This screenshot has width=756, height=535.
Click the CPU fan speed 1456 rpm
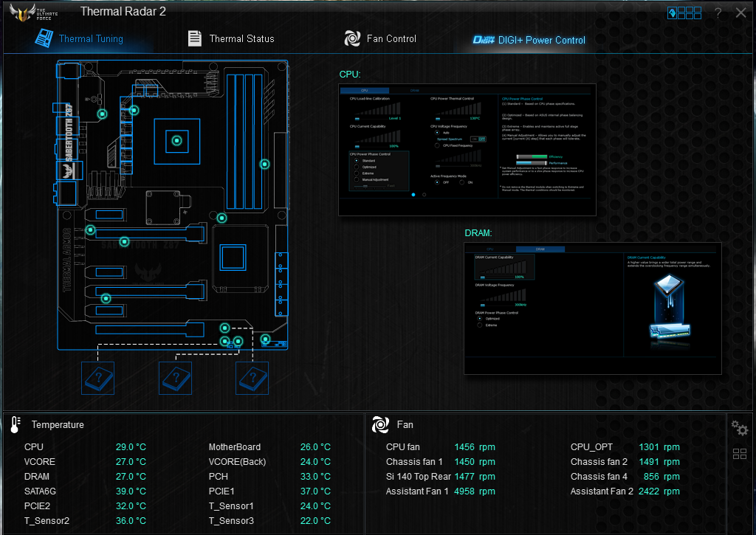pos(475,446)
